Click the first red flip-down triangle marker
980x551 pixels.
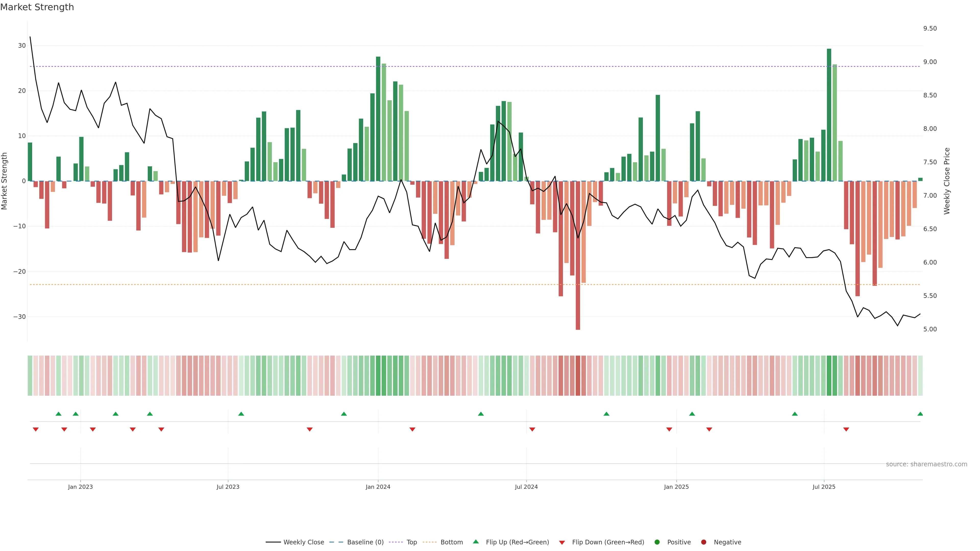36,429
